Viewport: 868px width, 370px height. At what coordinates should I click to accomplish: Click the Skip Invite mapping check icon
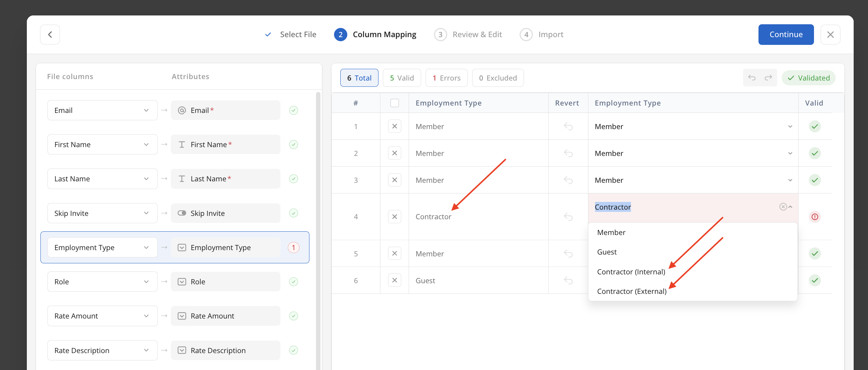[293, 213]
